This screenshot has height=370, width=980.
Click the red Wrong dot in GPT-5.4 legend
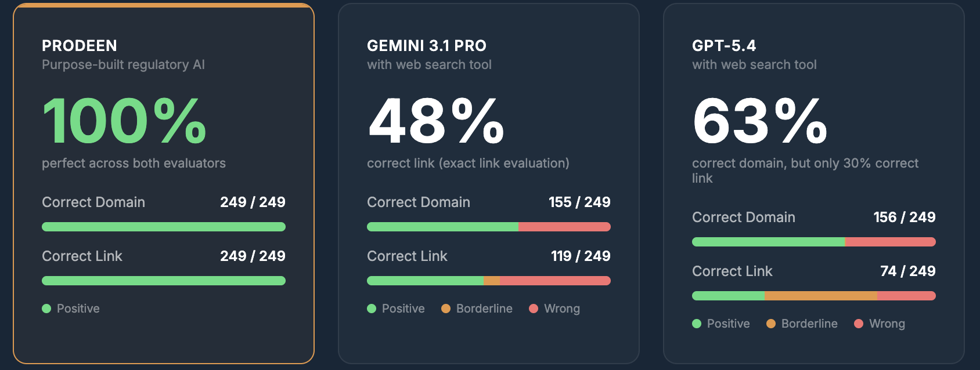tap(859, 324)
